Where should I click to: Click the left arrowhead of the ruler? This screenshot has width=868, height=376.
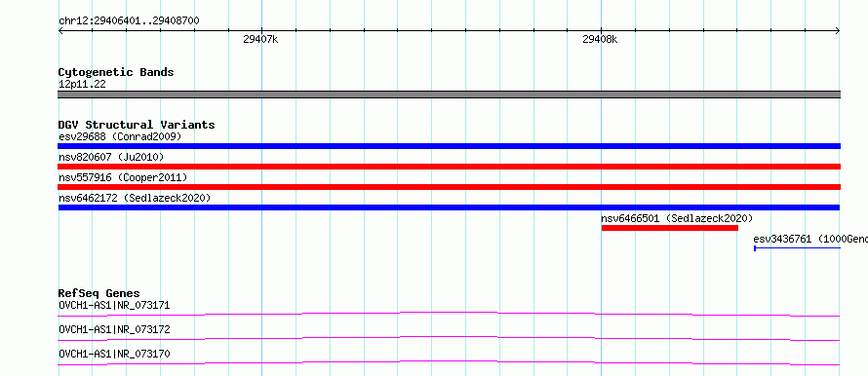pos(60,31)
